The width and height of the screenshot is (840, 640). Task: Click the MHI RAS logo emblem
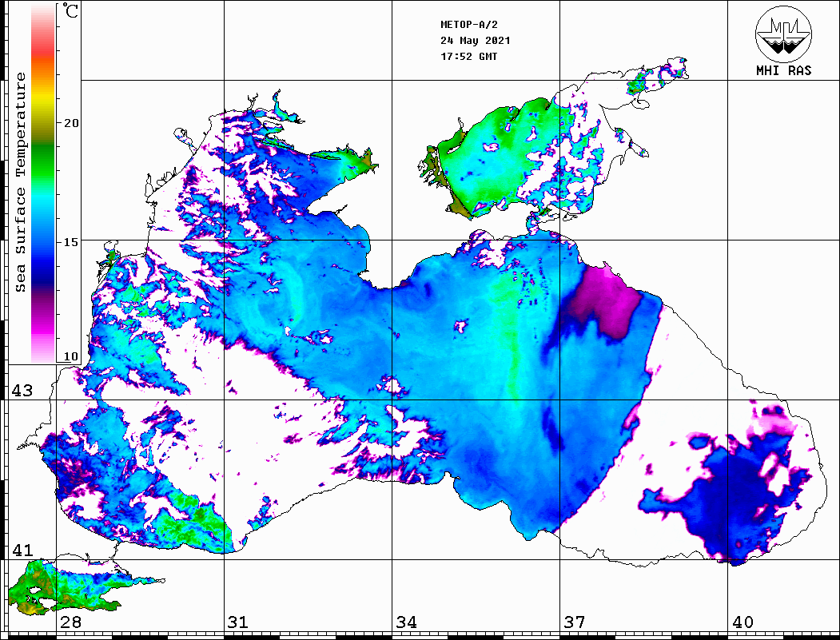pyautogui.click(x=783, y=34)
